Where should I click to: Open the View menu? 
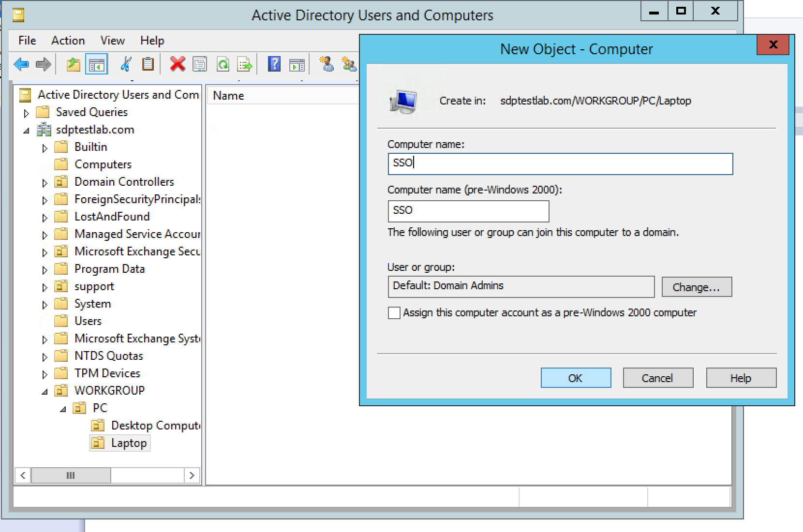(112, 41)
